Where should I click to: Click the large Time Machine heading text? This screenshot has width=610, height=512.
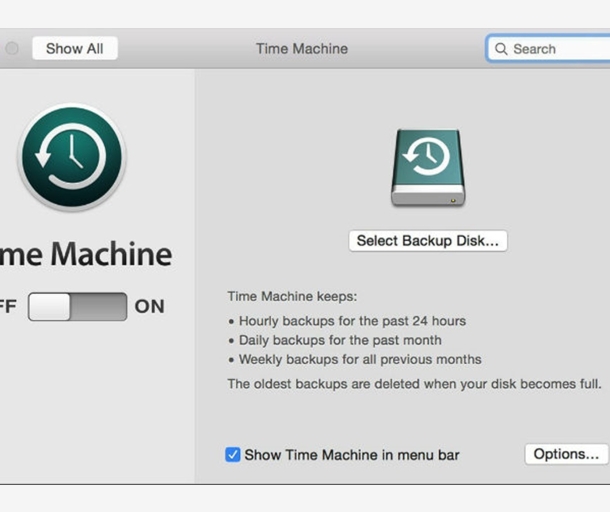click(x=86, y=254)
